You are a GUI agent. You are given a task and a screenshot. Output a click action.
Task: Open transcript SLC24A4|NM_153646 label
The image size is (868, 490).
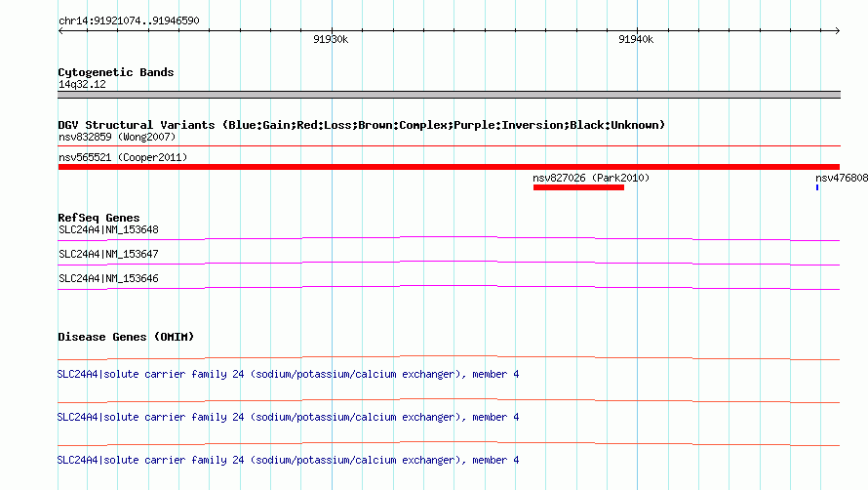coord(108,278)
